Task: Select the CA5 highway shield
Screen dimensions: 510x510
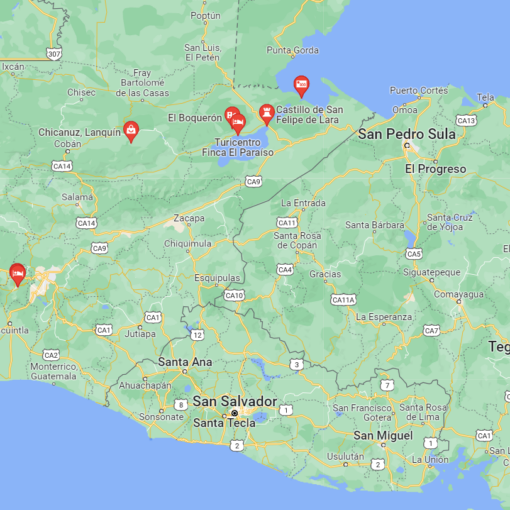Action: click(x=414, y=254)
